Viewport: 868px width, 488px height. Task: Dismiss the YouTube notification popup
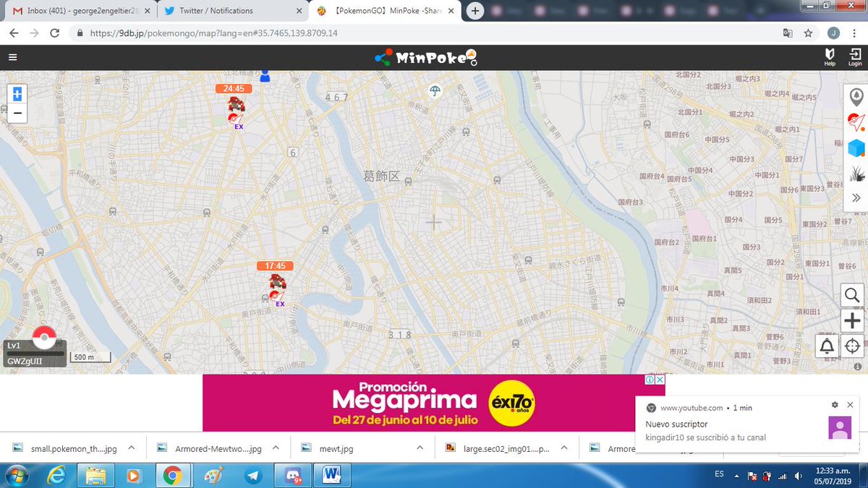(850, 405)
